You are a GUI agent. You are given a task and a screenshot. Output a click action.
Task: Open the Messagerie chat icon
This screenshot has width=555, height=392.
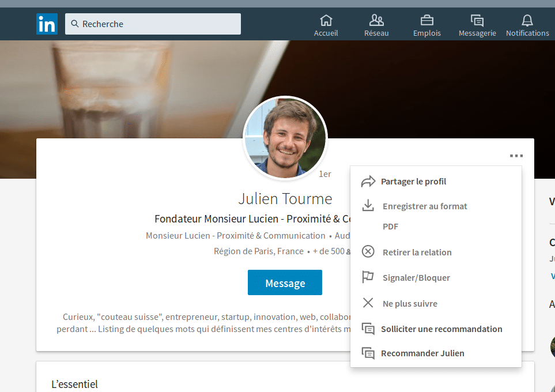(x=477, y=20)
